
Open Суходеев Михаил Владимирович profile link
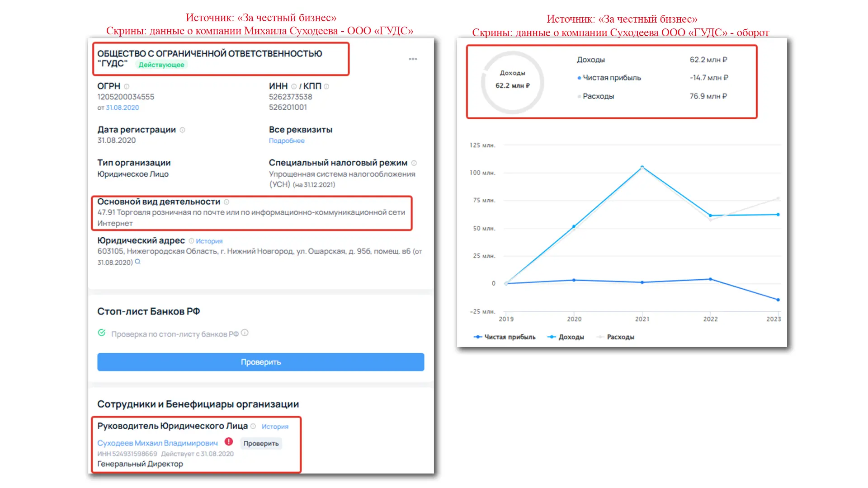(157, 443)
